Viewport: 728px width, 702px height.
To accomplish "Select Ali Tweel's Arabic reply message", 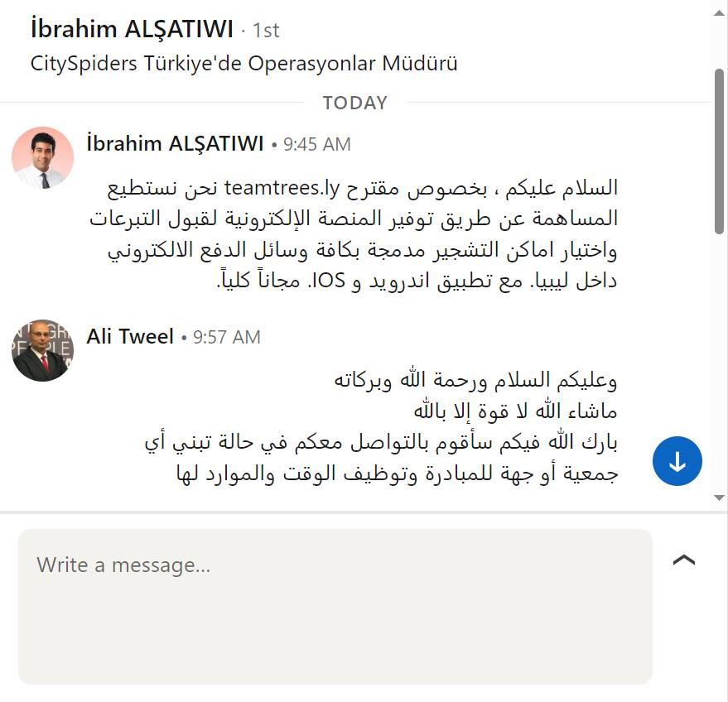I will 381,427.
